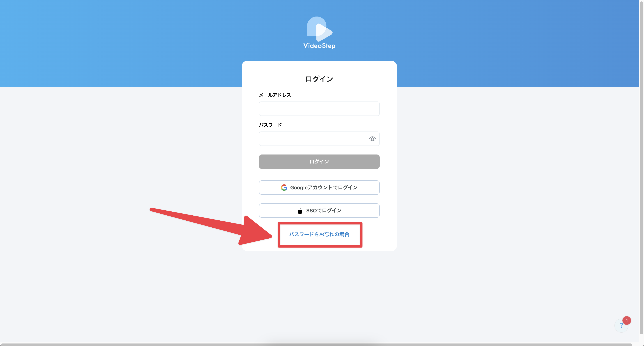
Task: Click the red notification badge showing 1
Action: coord(627,320)
